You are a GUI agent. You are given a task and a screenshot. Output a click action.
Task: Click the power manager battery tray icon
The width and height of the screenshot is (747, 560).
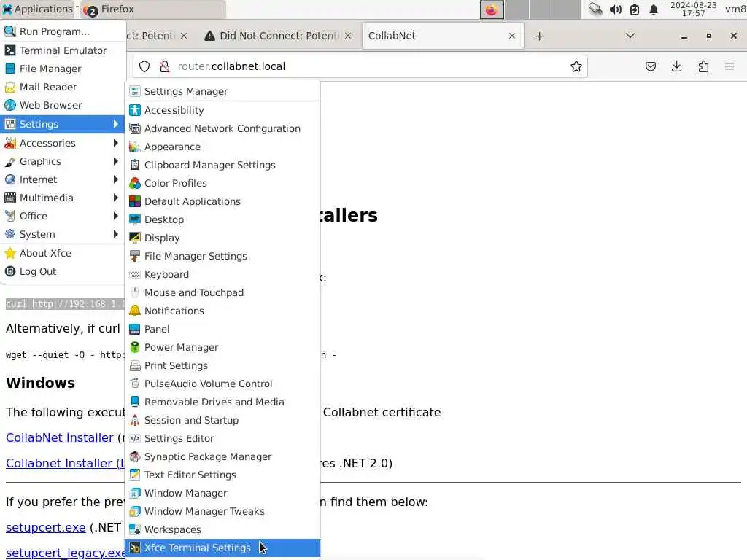[x=635, y=9]
